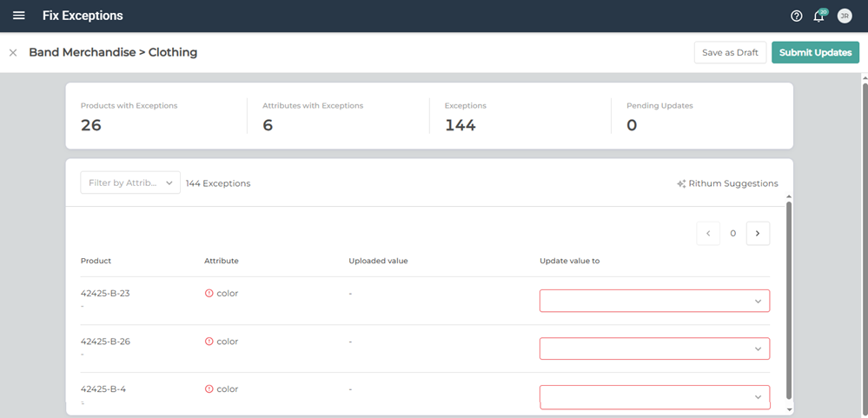
Task: Click the error icon on 42425-B-4 color
Action: click(209, 389)
